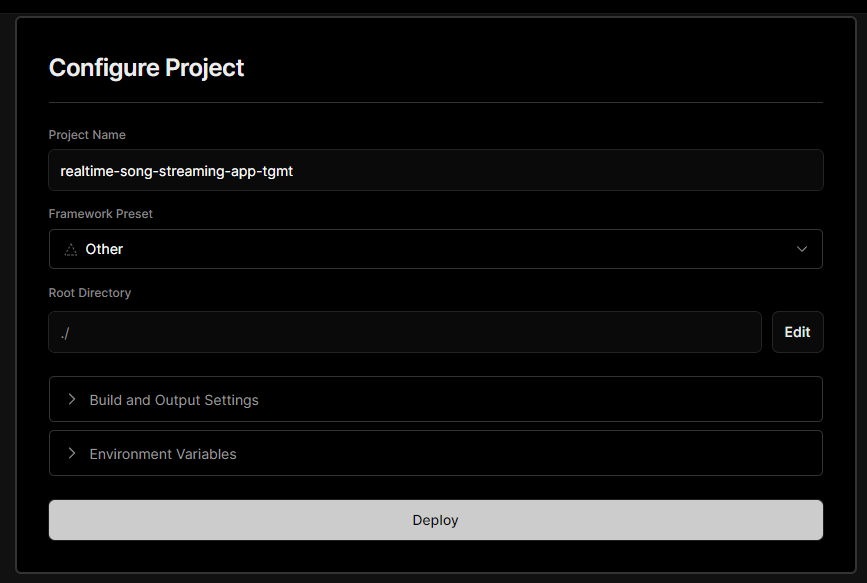Viewport: 867px width, 583px height.
Task: Select the "Other" preset text
Action: click(x=104, y=249)
